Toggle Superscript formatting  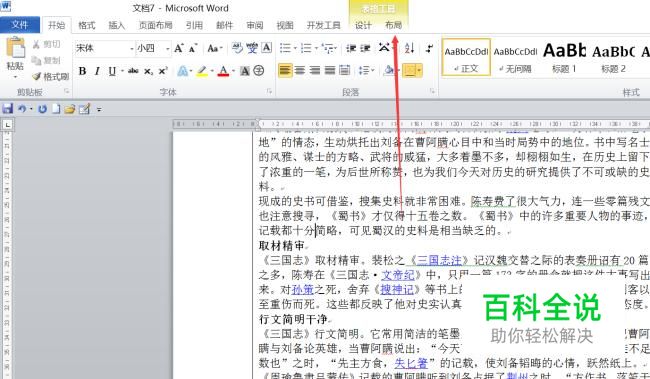point(163,71)
